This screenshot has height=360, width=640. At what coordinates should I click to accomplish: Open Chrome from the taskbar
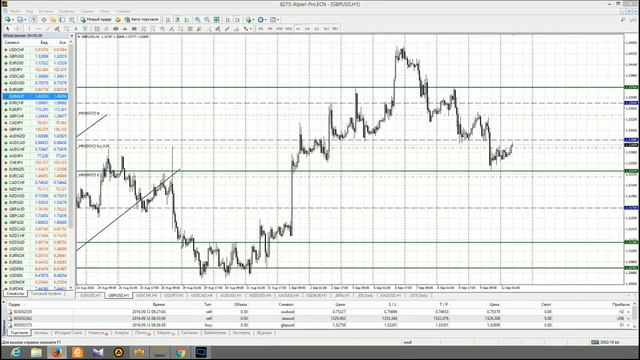(x=180, y=352)
